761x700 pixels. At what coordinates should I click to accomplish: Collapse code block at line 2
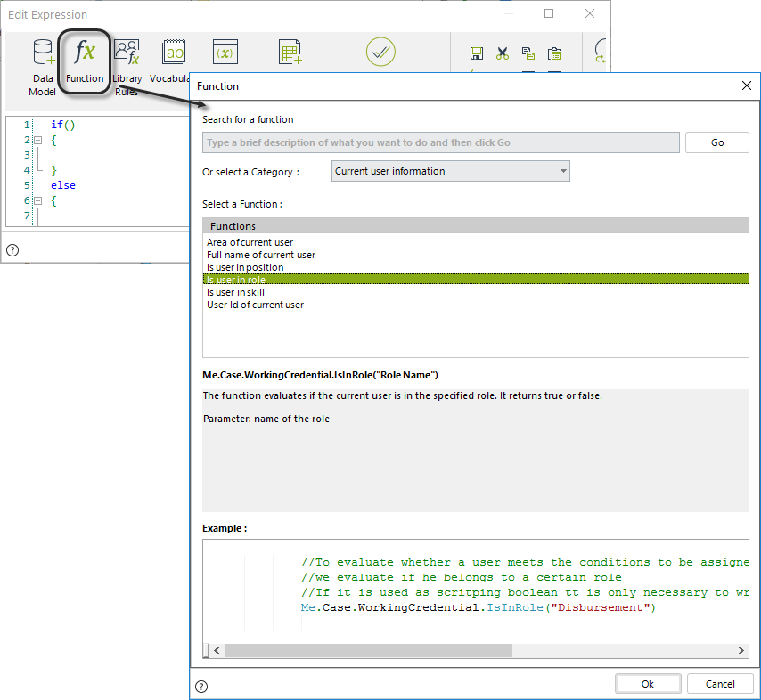tap(37, 140)
